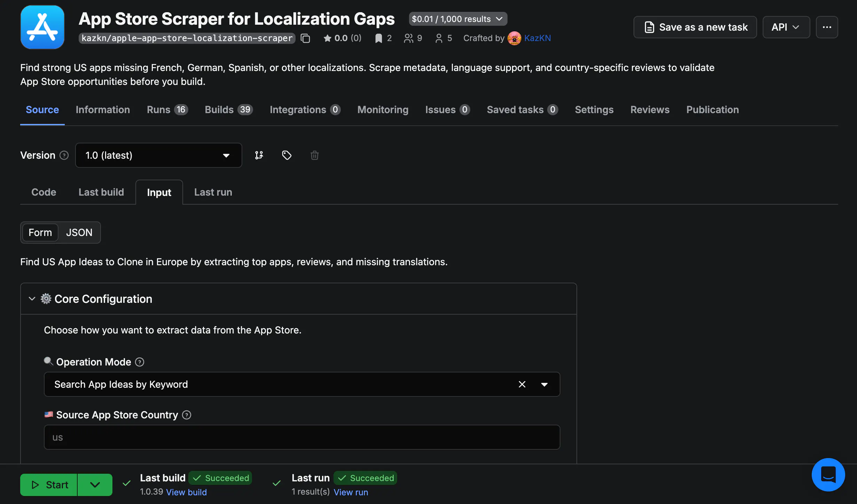
Task: Click the monthly active user icon
Action: [x=439, y=38]
